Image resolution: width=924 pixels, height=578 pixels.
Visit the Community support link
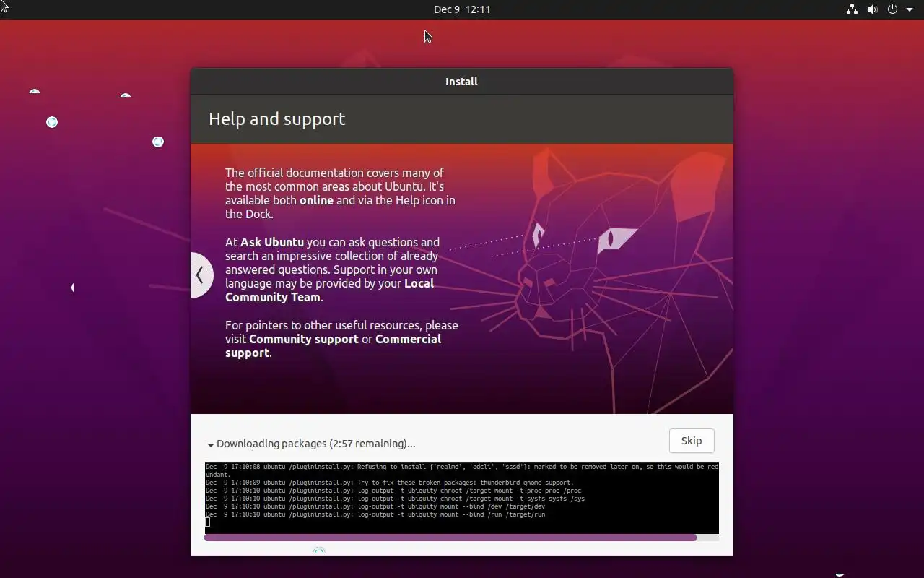point(304,339)
